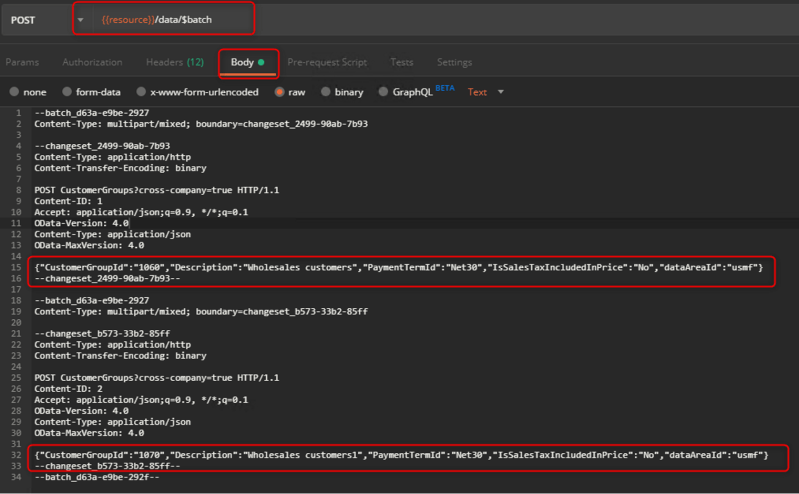Click line 4 --changeset_2499-90ab-7b93
The height and width of the screenshot is (494, 799).
coord(102,146)
